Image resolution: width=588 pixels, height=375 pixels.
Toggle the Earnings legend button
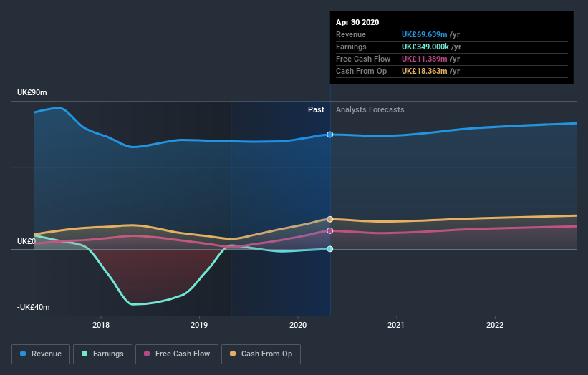[102, 354]
